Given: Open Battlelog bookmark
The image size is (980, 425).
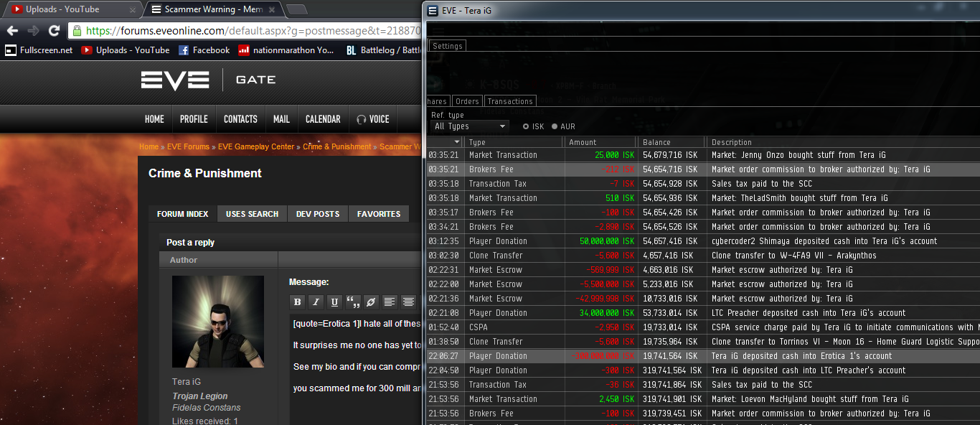Looking at the screenshot, I should point(382,50).
